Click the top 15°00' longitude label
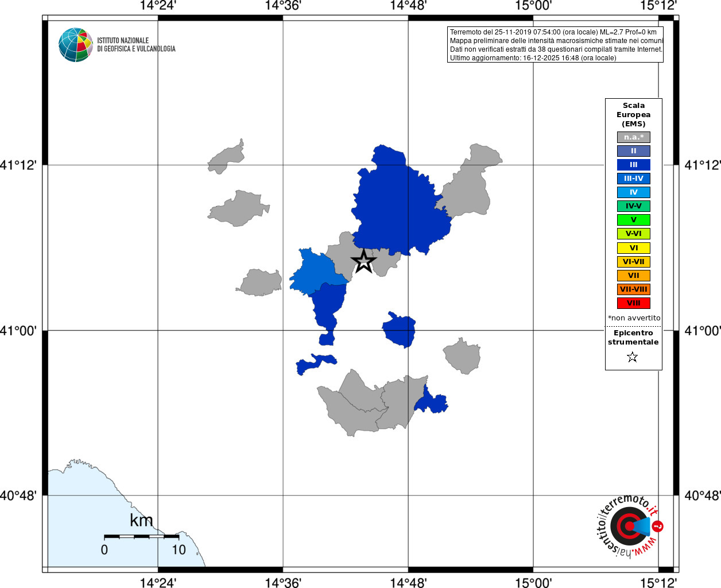Screen dimensions: 721x588 tap(533, 6)
